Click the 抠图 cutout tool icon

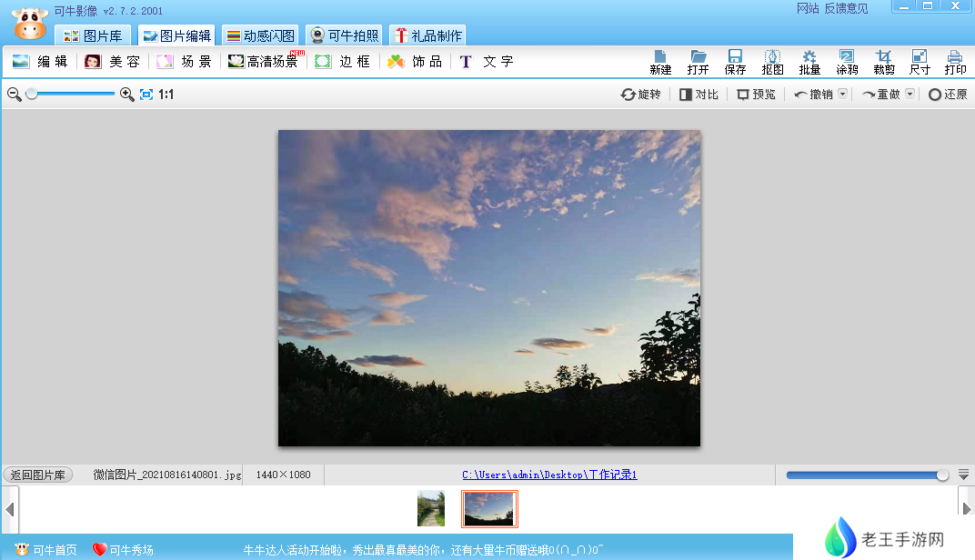tap(772, 62)
